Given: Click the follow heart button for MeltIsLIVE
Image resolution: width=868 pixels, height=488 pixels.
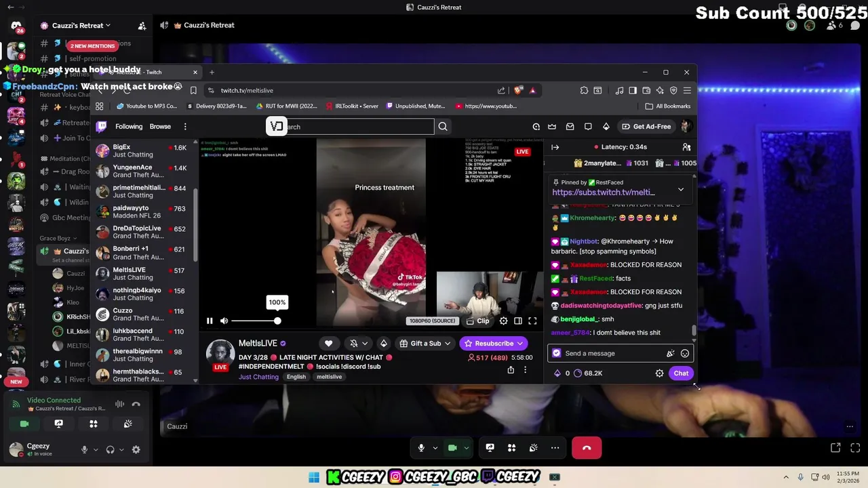Looking at the screenshot, I should click(x=328, y=344).
